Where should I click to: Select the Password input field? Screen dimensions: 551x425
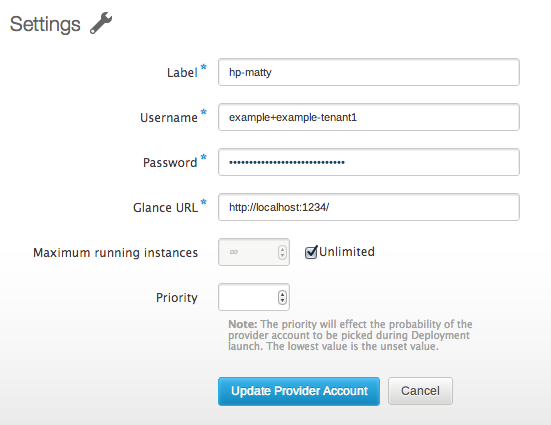369,162
